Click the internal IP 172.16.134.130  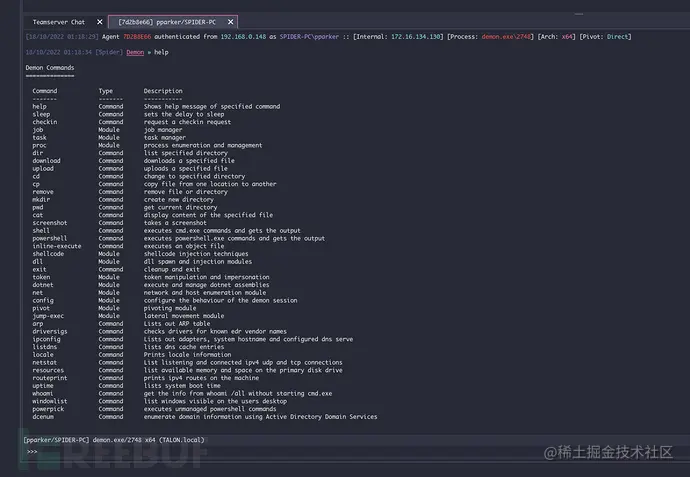click(416, 37)
